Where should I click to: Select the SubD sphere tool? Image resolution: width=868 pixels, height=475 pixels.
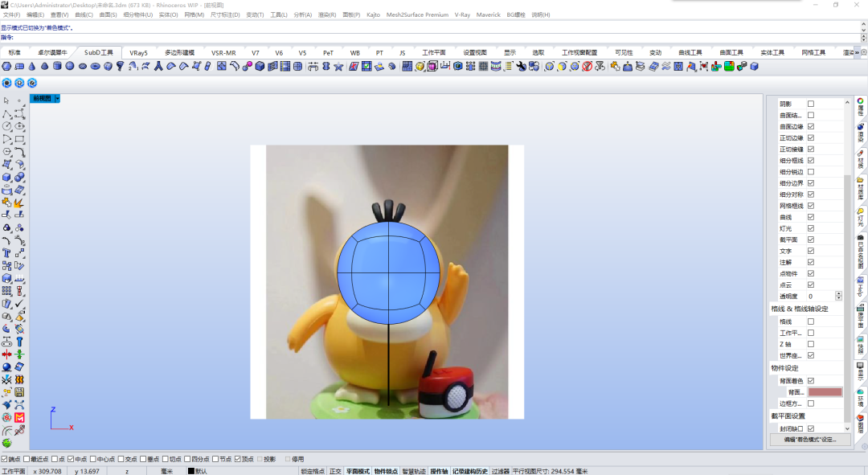[x=70, y=67]
